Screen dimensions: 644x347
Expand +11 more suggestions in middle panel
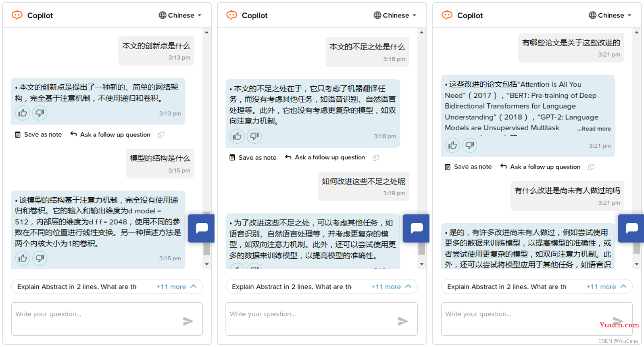(391, 287)
